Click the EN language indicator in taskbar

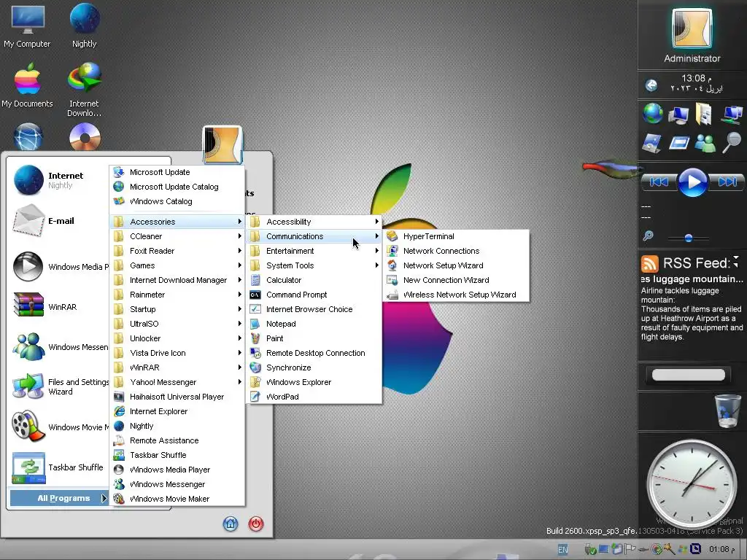(563, 550)
